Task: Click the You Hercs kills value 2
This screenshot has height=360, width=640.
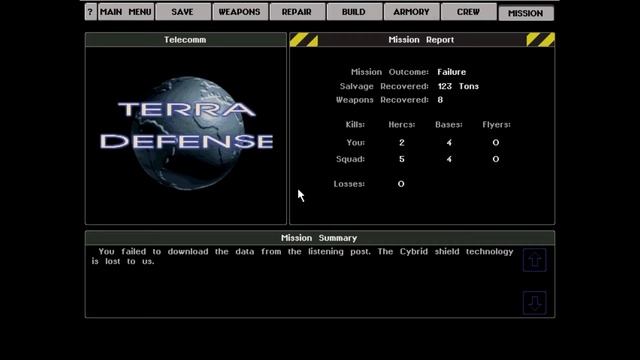Action: 402,142
